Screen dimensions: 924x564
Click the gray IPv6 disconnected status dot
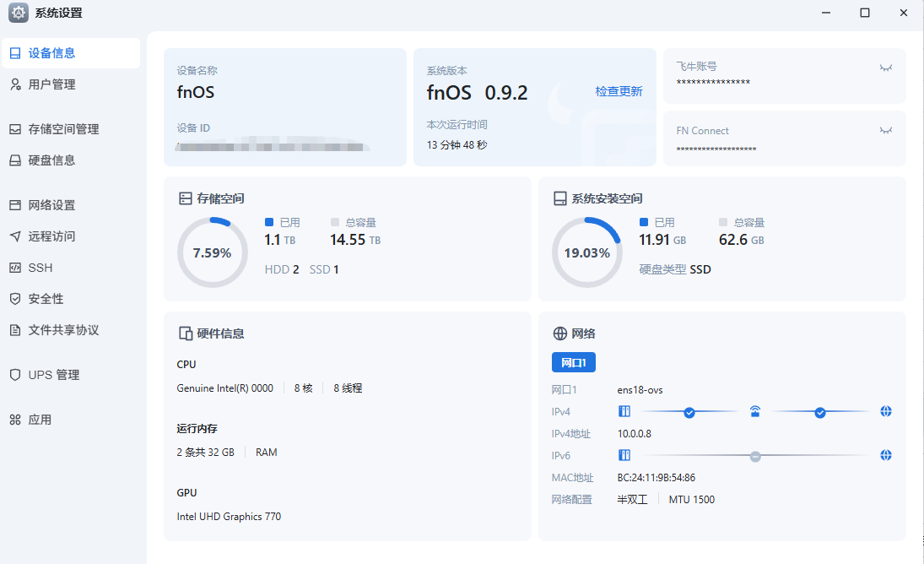click(755, 456)
